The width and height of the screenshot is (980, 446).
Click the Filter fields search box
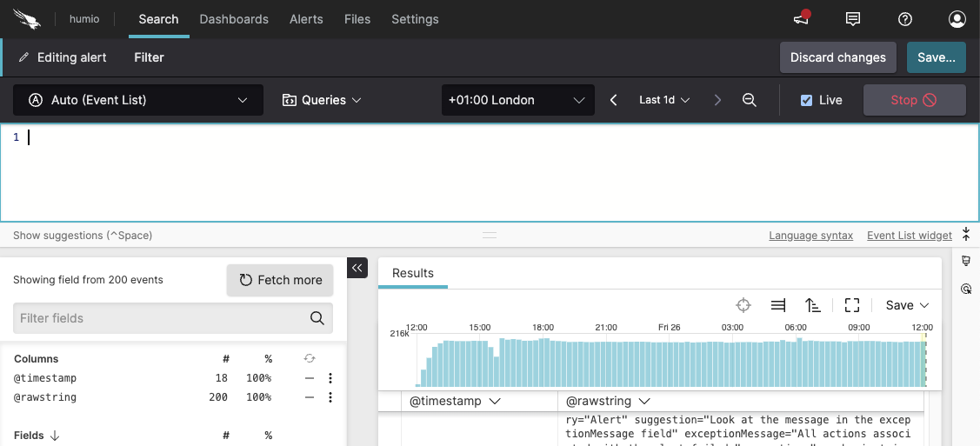point(161,318)
